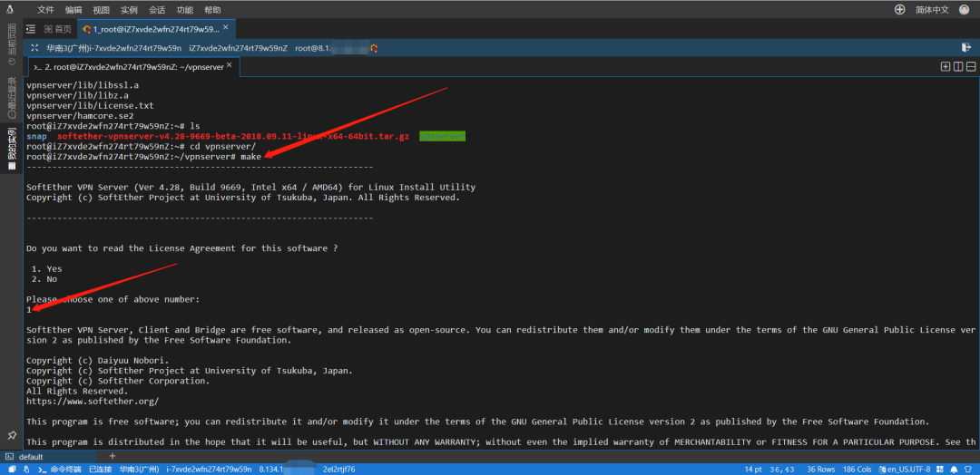Click the softether-vpnserver tar.gz filename
The width and height of the screenshot is (980, 475).
click(233, 136)
